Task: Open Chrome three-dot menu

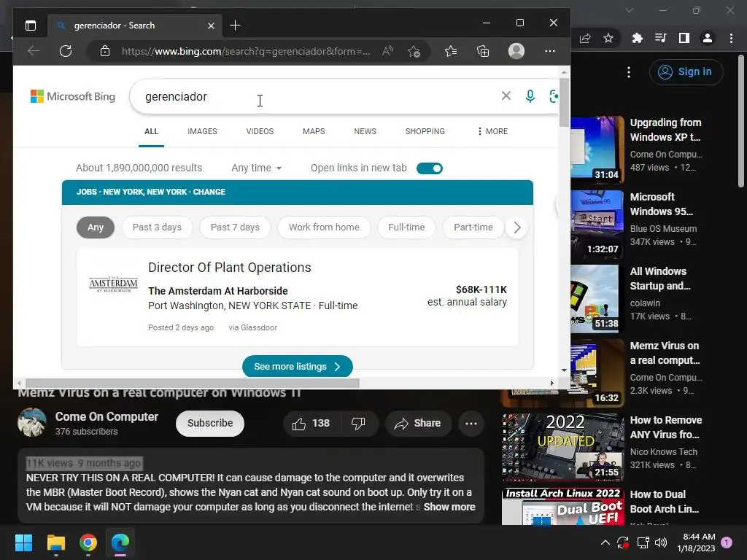Action: pos(731,38)
